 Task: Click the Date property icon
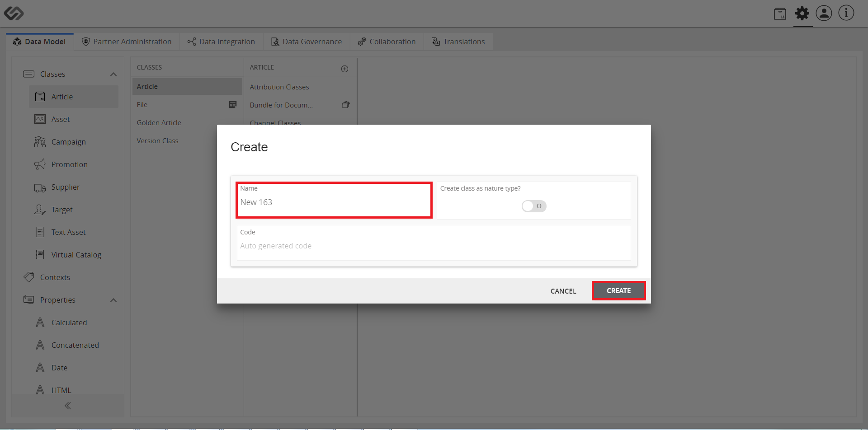click(x=40, y=367)
